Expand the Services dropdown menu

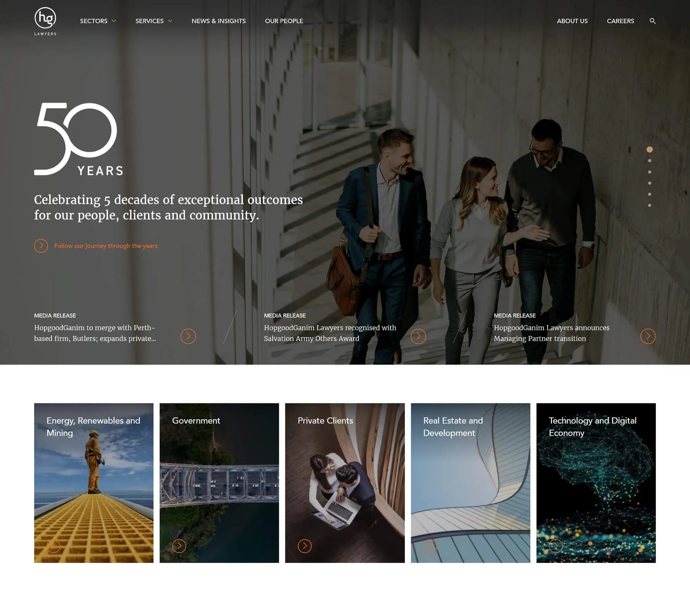[154, 21]
